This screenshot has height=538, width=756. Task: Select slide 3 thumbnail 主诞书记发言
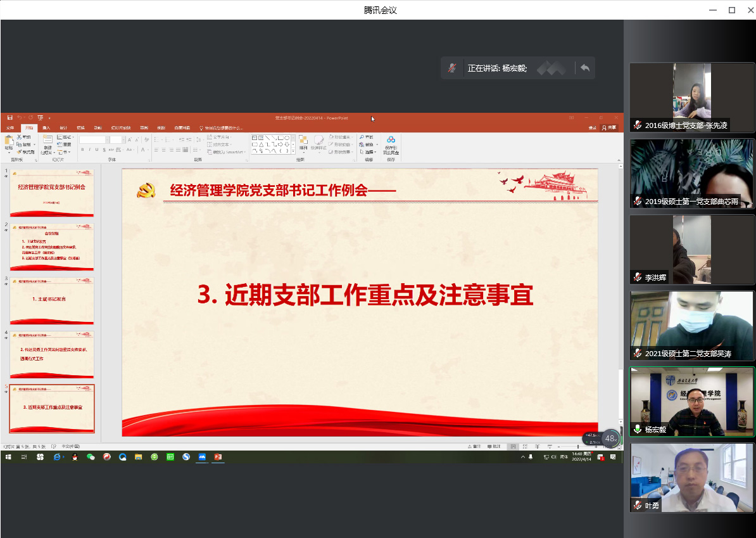pyautogui.click(x=52, y=300)
